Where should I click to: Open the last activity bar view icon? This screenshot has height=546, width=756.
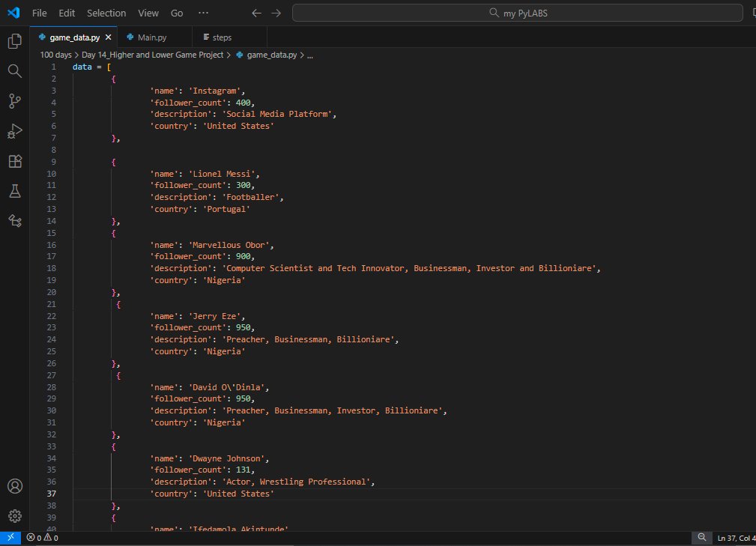[15, 221]
